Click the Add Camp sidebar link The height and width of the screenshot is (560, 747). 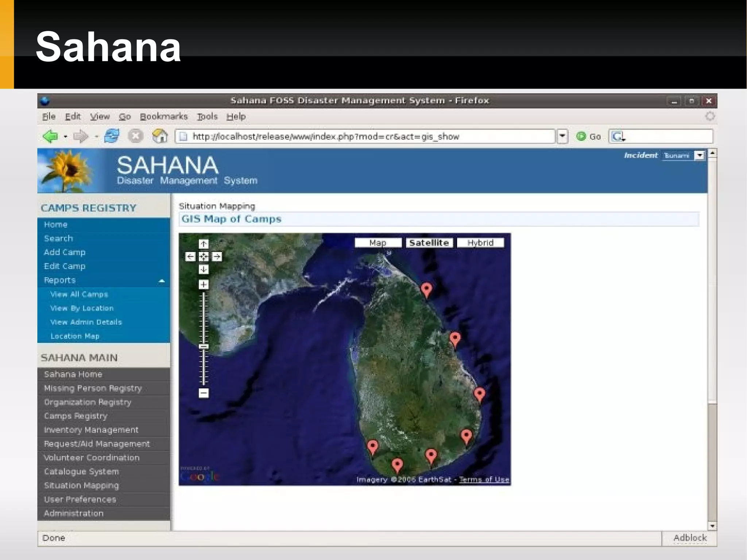pos(65,252)
